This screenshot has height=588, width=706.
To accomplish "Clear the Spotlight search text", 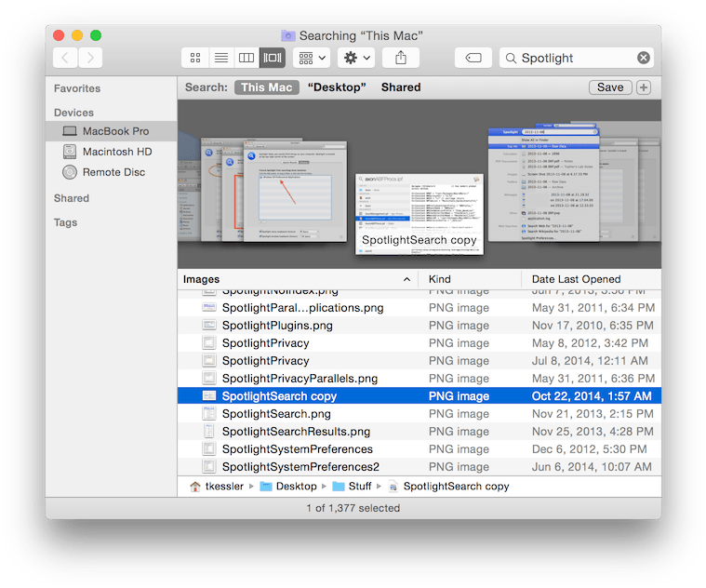I will click(x=644, y=58).
